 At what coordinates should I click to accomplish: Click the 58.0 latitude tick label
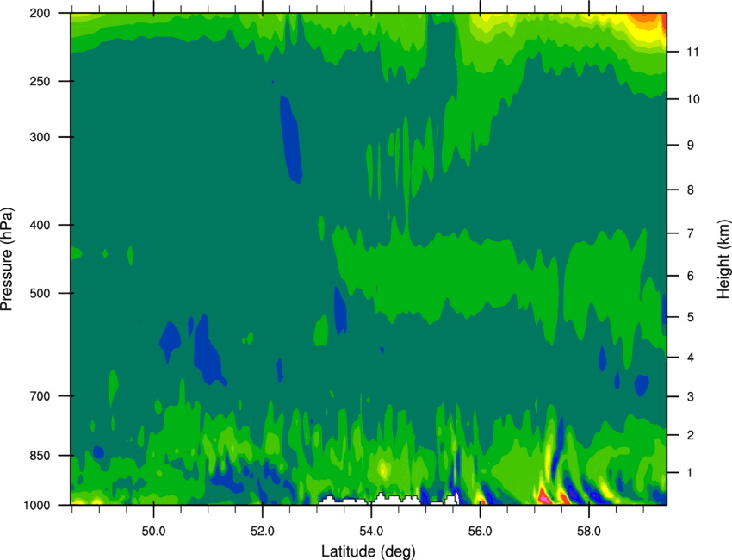click(589, 531)
